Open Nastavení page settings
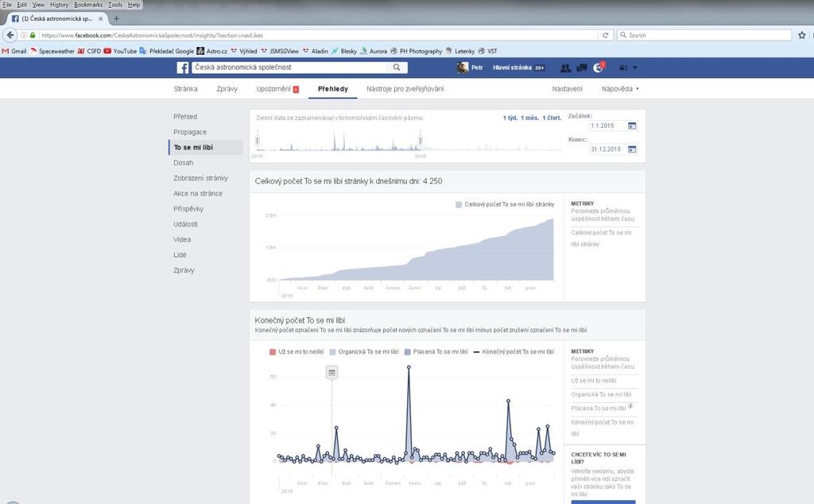This screenshot has width=814, height=504. point(567,89)
